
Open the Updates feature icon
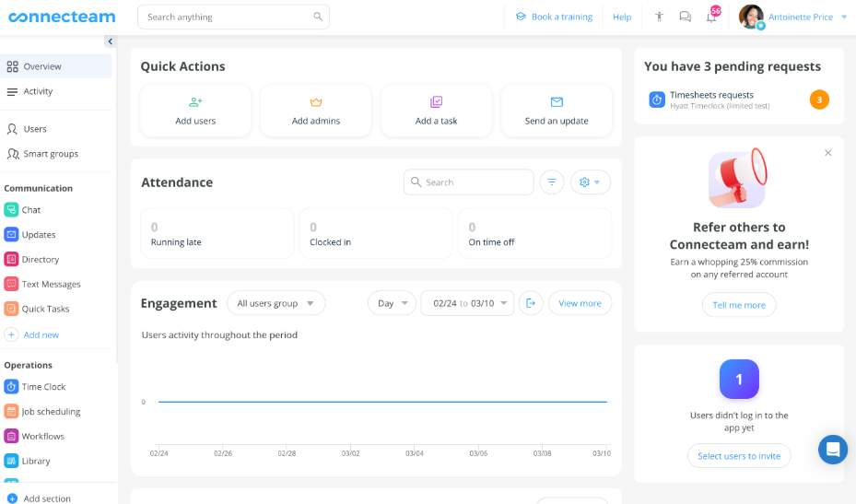point(11,234)
